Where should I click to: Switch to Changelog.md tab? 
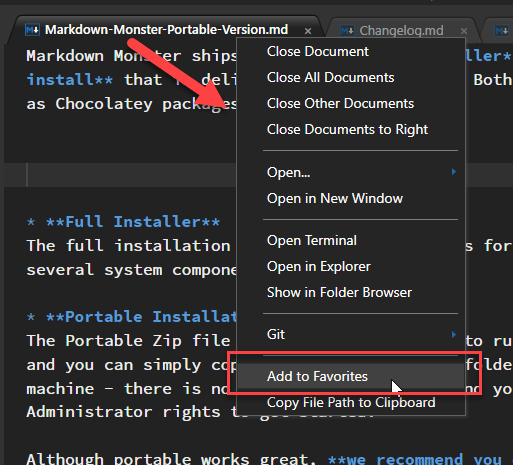401,31
